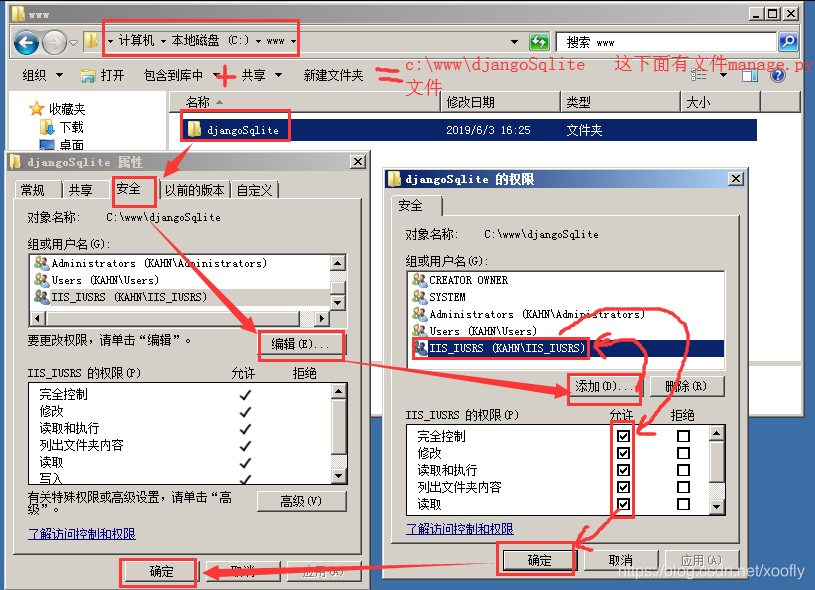Check the 修改 拒绝 checkbox
The image size is (815, 590).
[681, 452]
